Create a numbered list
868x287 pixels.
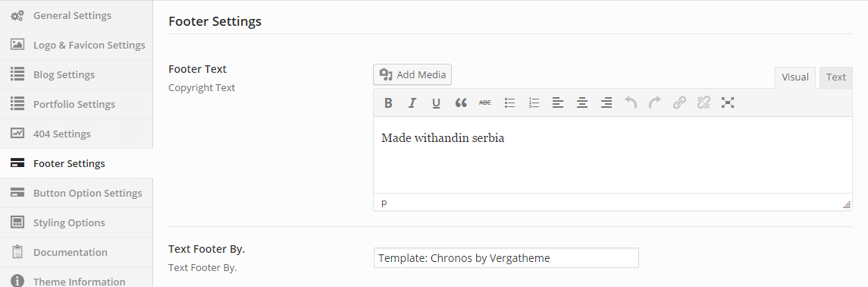[x=534, y=103]
